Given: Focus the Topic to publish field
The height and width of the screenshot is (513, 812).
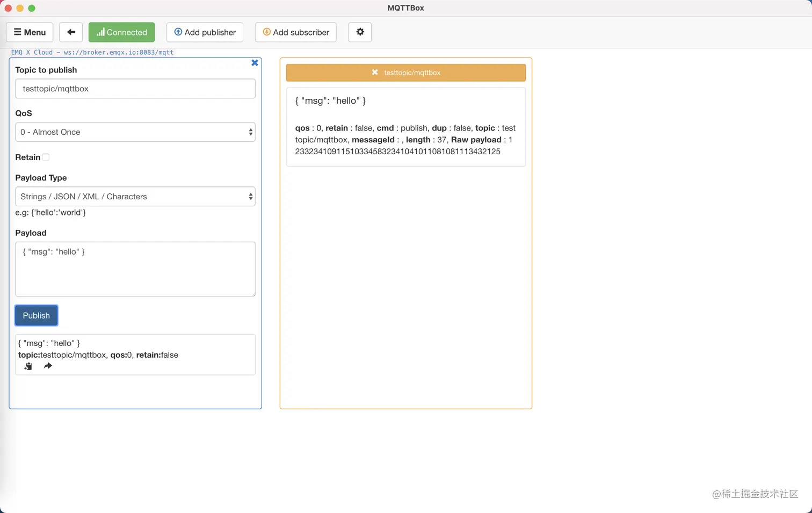Looking at the screenshot, I should tap(135, 89).
